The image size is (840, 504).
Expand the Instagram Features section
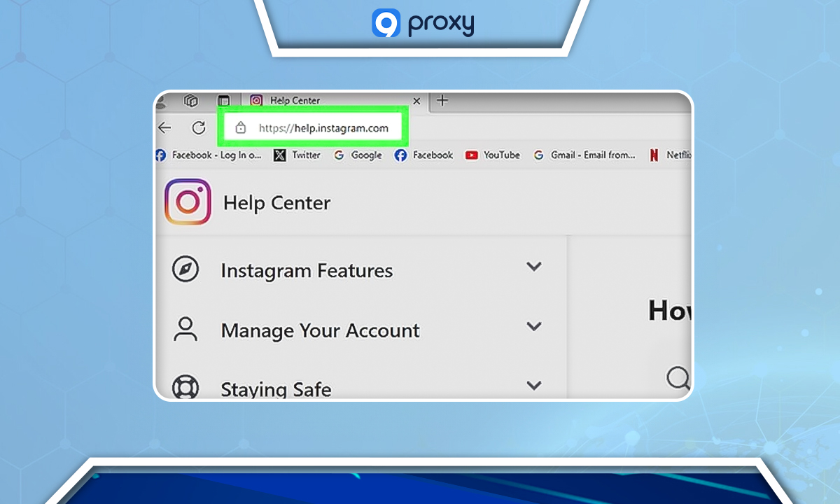point(534,267)
